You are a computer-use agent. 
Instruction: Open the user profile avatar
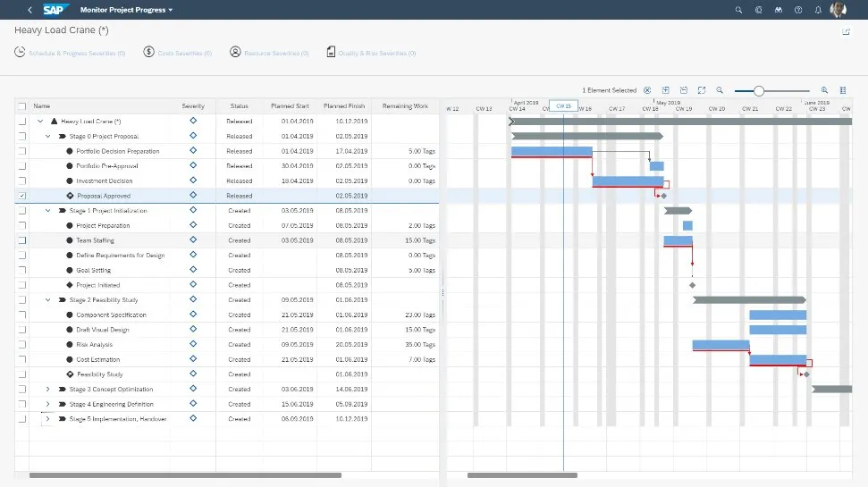[839, 10]
